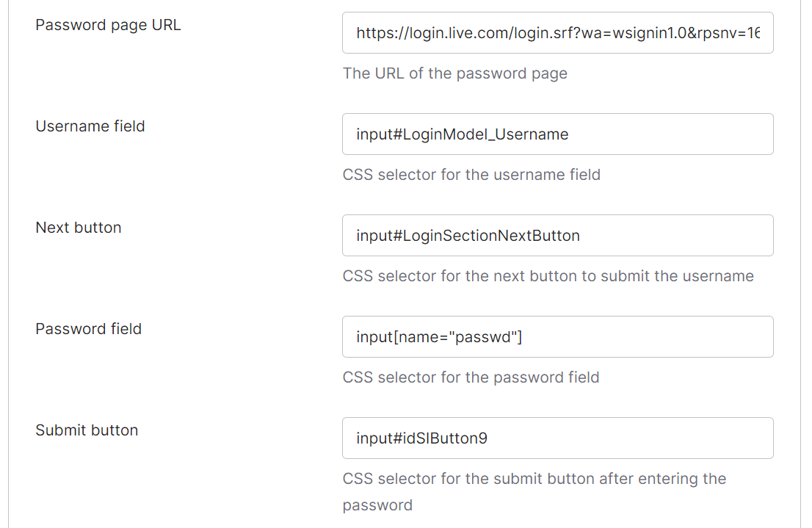This screenshot has width=812, height=528.
Task: Click the 'Username field' label
Action: coord(90,126)
